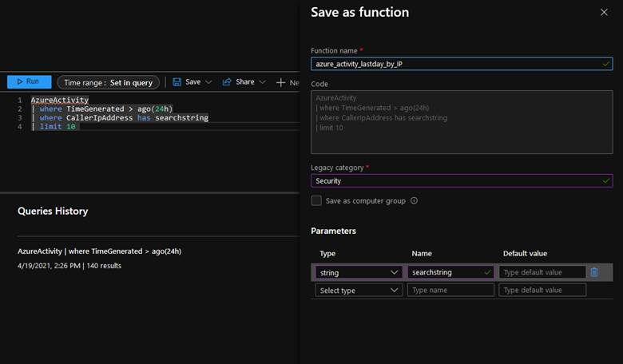Viewport: 623px width, 364px height.
Task: Open the Select type dropdown for new parameter
Action: pyautogui.click(x=359, y=291)
